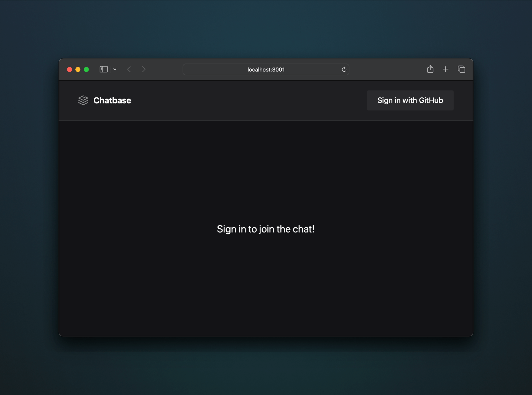Click the Chatbase brand name text
The width and height of the screenshot is (532, 395).
112,100
